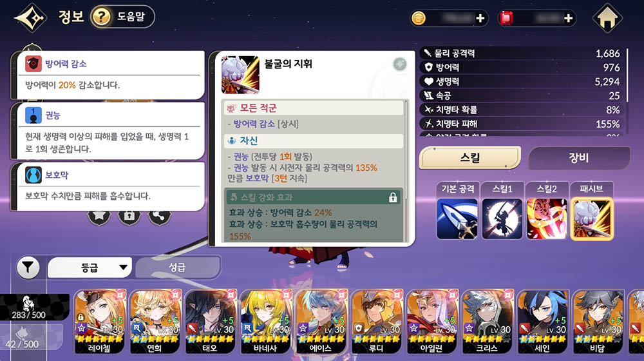
Task: Go to home via house icon
Action: tap(607, 18)
